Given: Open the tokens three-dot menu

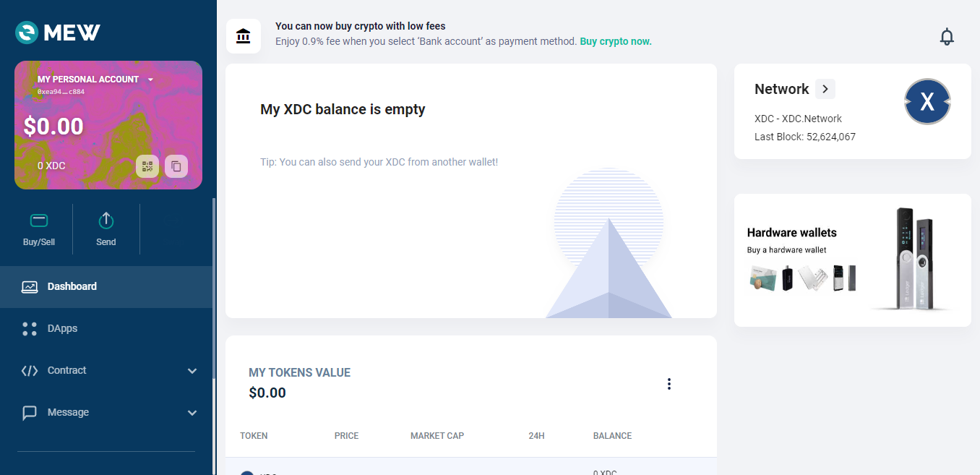Looking at the screenshot, I should tap(669, 384).
